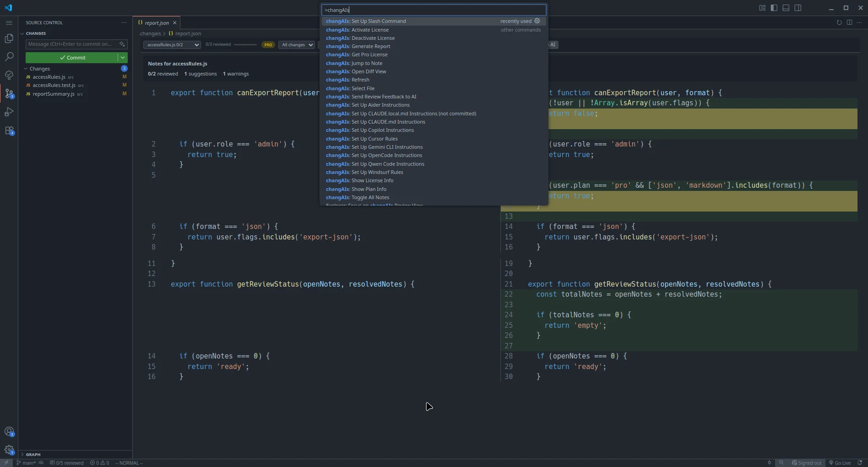
Task: Open the Explorer view in activity bar
Action: point(9,38)
